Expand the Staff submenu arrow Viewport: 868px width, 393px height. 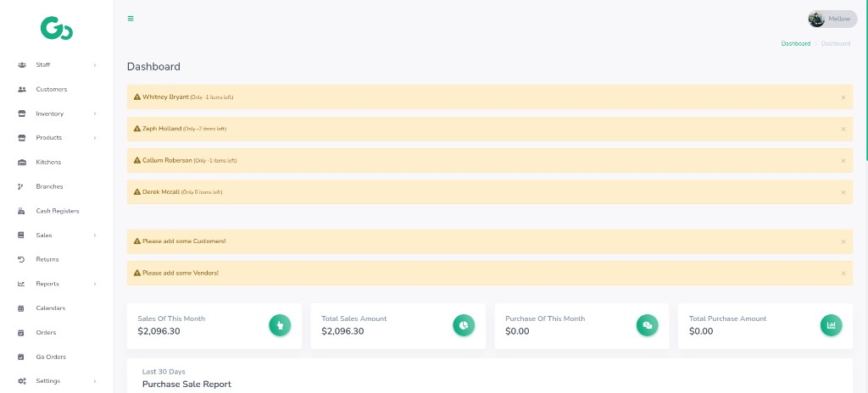pyautogui.click(x=95, y=64)
